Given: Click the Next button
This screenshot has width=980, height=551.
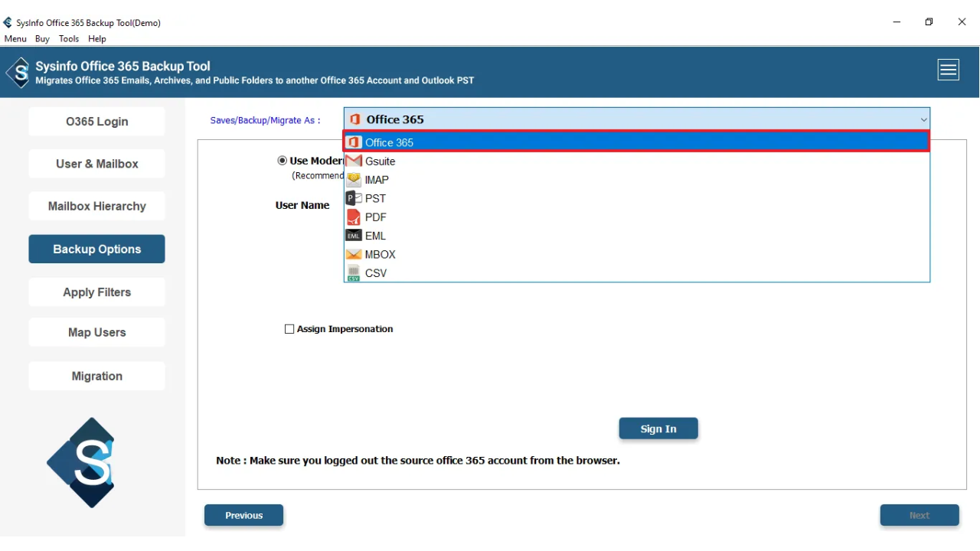Looking at the screenshot, I should click(x=920, y=515).
